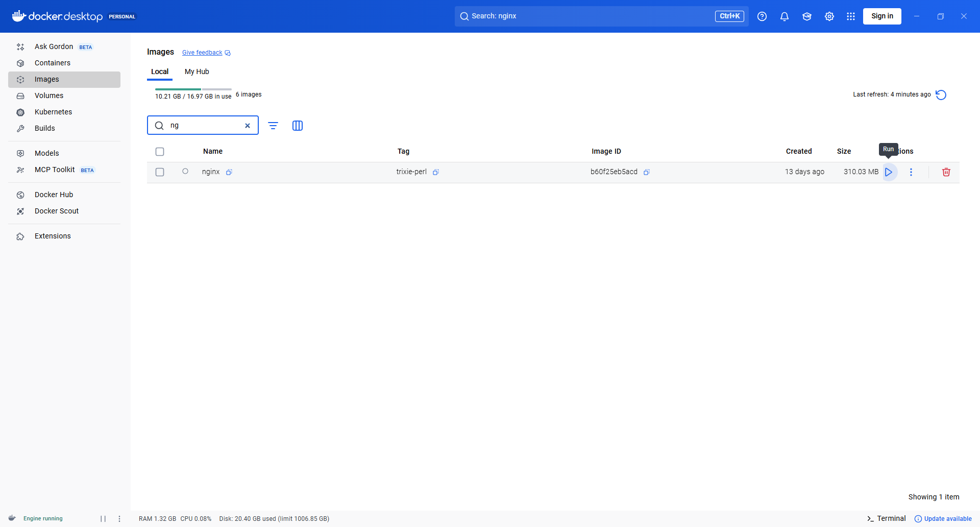Viewport: 980px width, 527px height.
Task: Click the nginx image name
Action: click(x=211, y=172)
